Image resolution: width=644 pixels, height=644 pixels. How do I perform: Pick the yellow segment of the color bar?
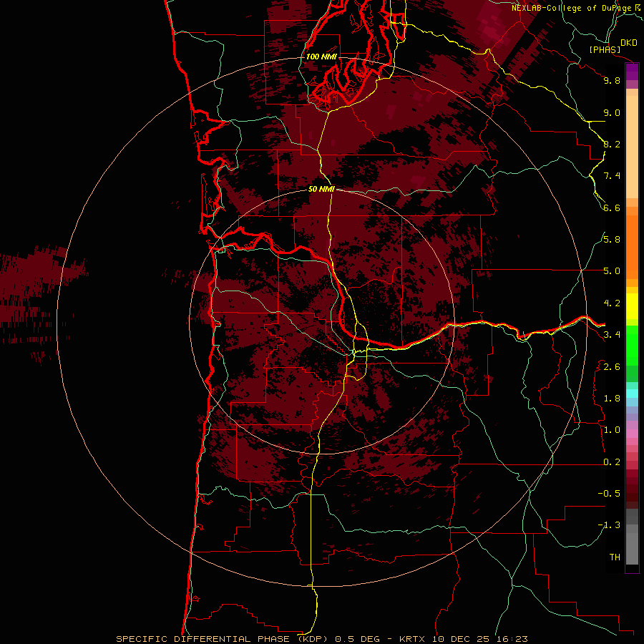coord(632,306)
